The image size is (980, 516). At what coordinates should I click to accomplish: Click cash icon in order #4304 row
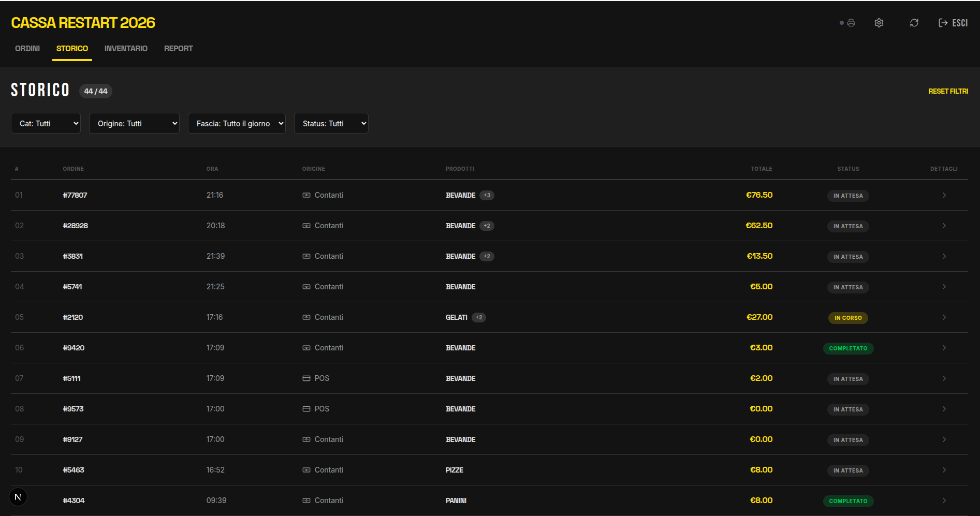tap(306, 500)
